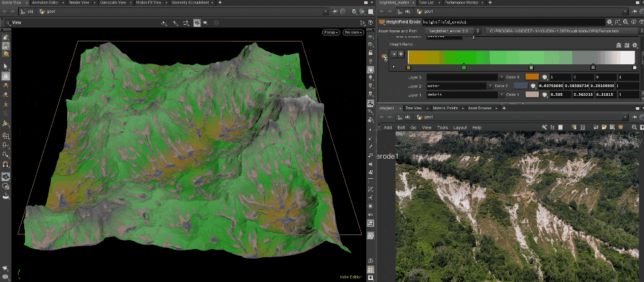This screenshot has width=644, height=282.
Task: Select the green ramp marker on Height Ramp
Action: [464, 67]
